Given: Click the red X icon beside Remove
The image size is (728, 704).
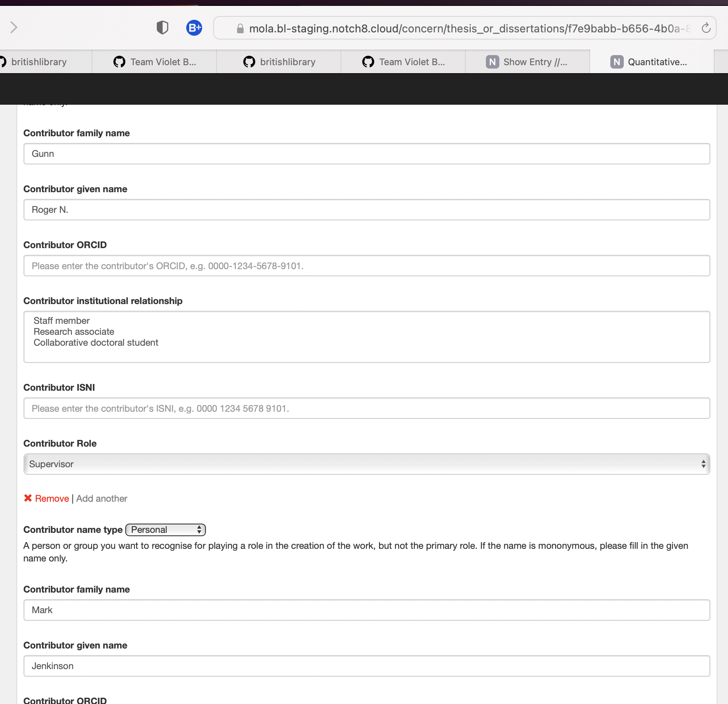Looking at the screenshot, I should pyautogui.click(x=28, y=498).
